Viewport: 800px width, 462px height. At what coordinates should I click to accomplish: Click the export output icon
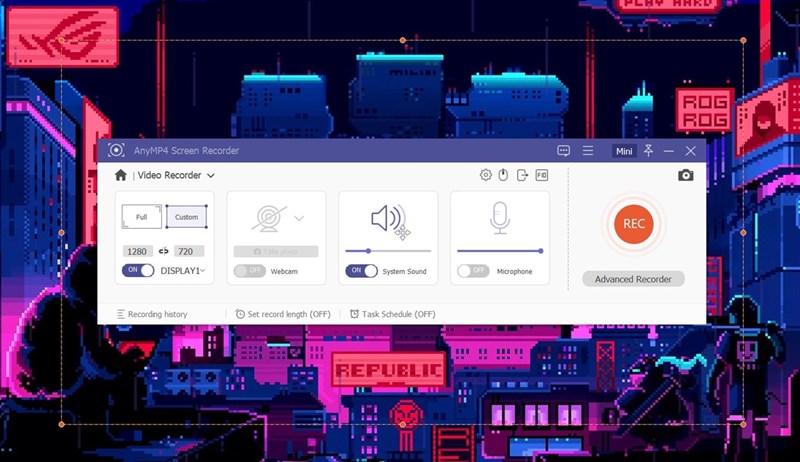pos(522,175)
